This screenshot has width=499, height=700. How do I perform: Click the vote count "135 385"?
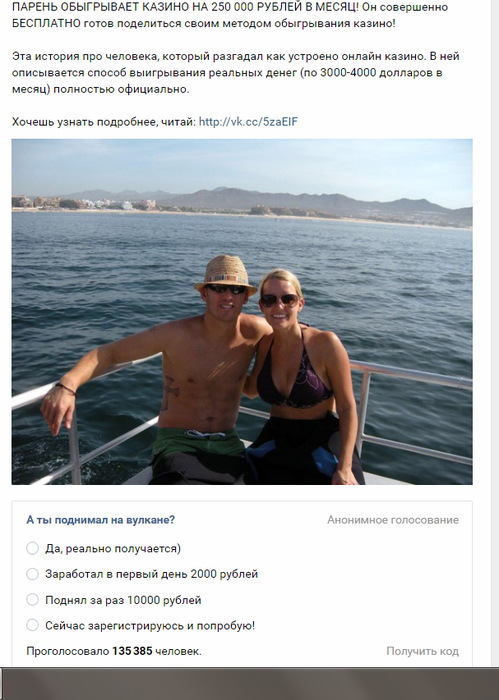pos(132,651)
